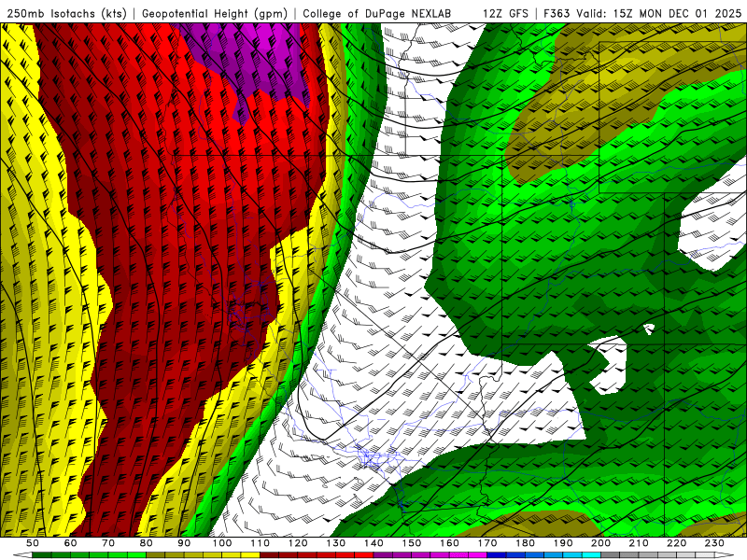Click the 120 label on the legend

[x=298, y=543]
